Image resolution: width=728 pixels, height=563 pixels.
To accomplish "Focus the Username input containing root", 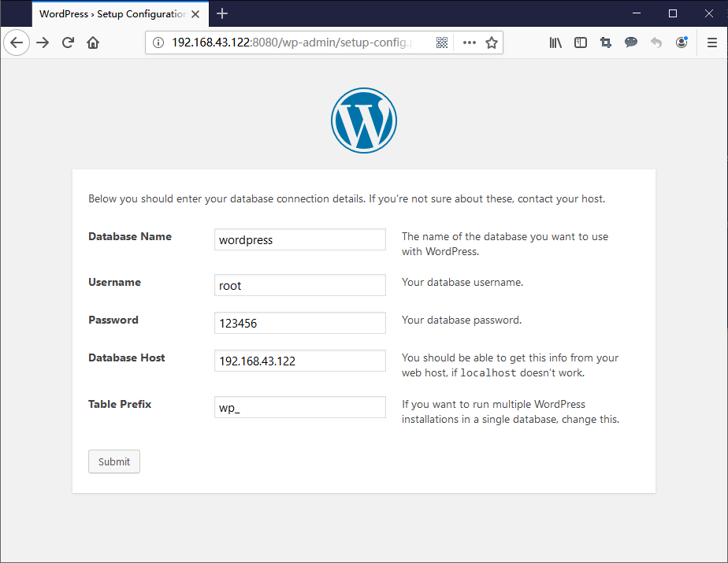I will pyautogui.click(x=299, y=285).
